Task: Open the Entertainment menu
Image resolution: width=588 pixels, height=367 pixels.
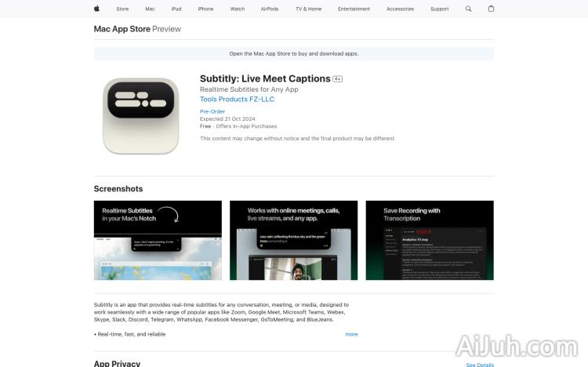Action: click(x=354, y=9)
